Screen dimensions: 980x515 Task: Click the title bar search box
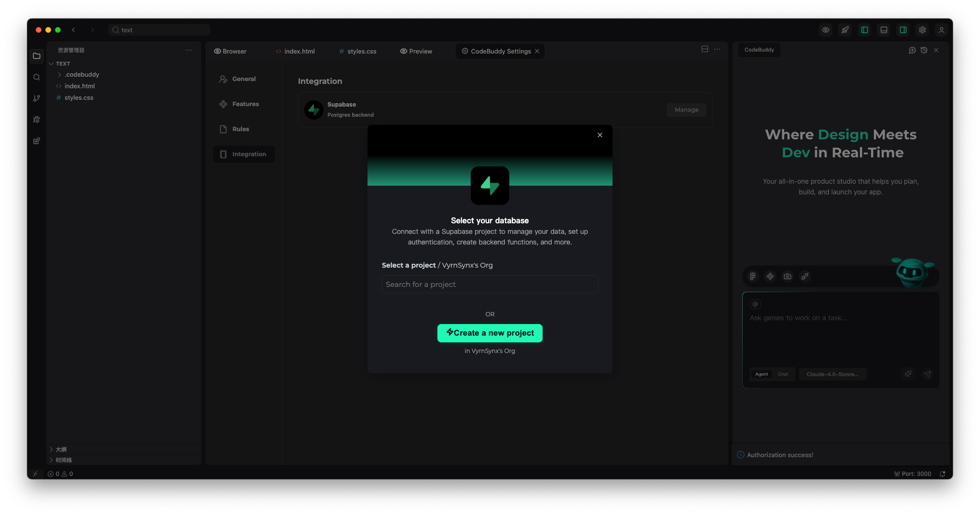(159, 30)
